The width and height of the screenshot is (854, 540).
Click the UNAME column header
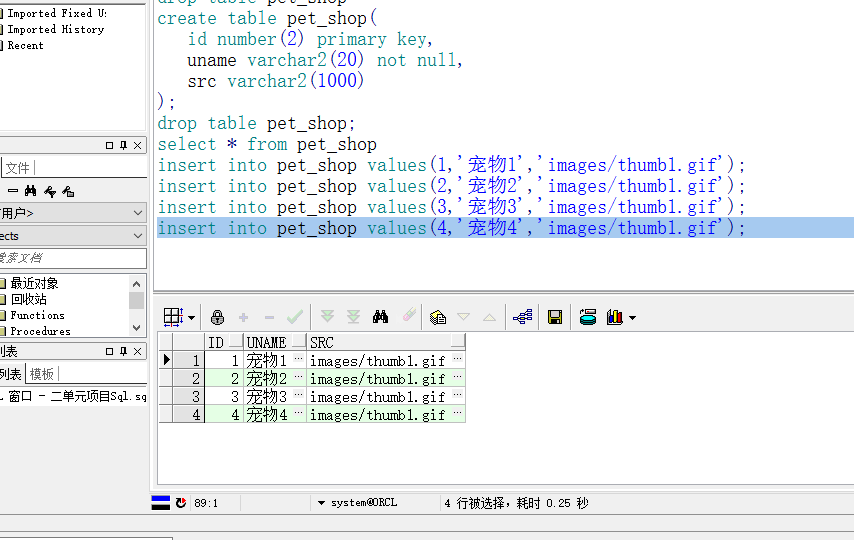(x=275, y=342)
